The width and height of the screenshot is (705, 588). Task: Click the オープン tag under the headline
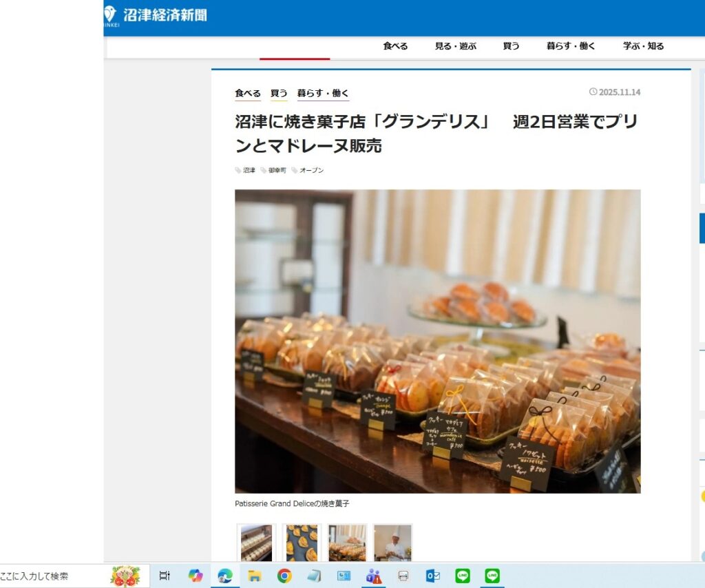pos(311,170)
